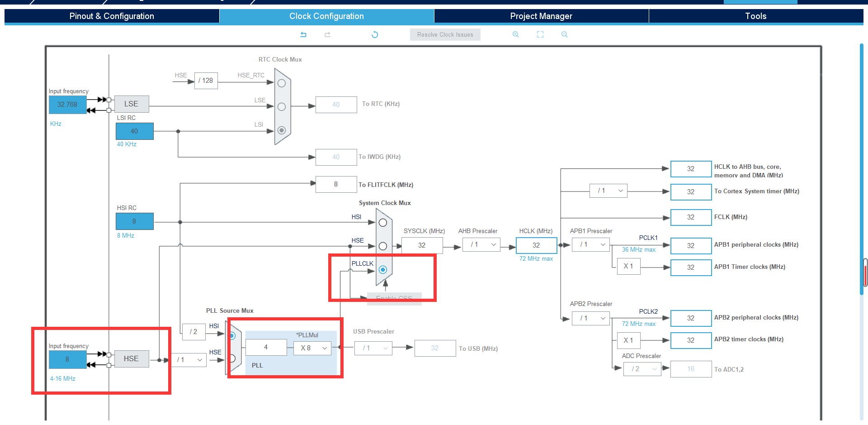Open the AHB Prescaler dropdown

click(481, 244)
